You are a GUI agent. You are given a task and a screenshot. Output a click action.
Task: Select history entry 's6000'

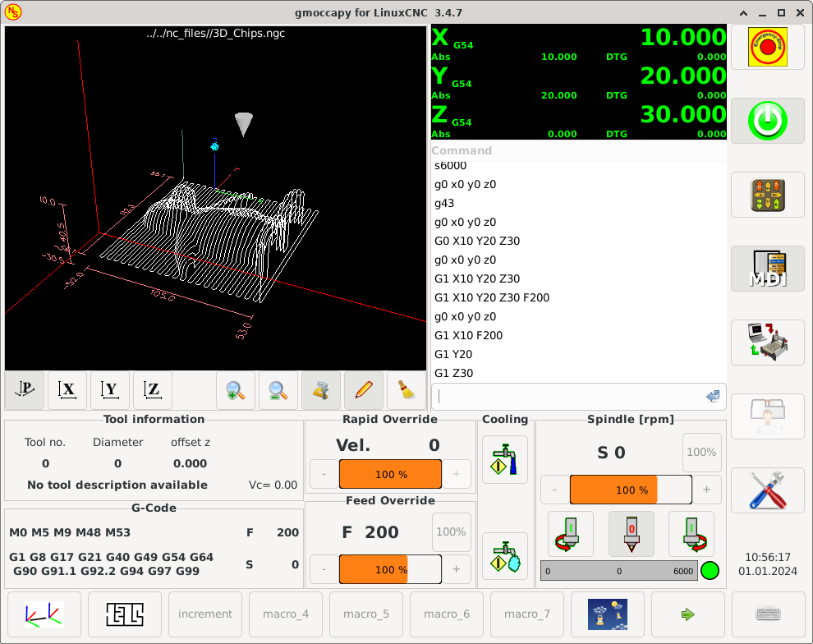point(579,166)
